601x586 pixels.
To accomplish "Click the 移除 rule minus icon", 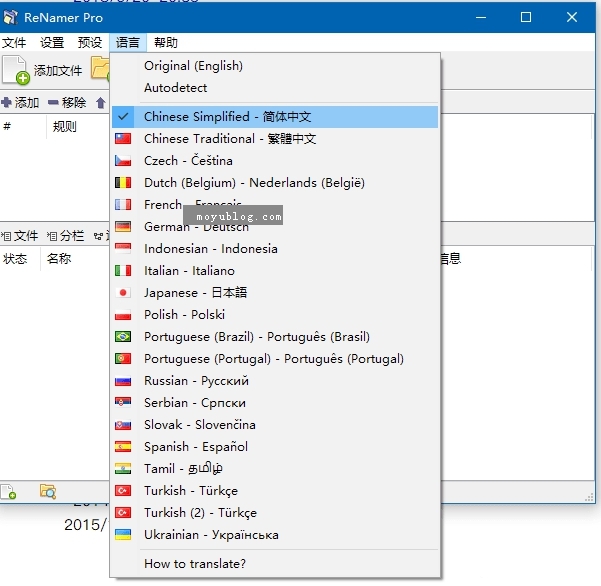I will (53, 103).
